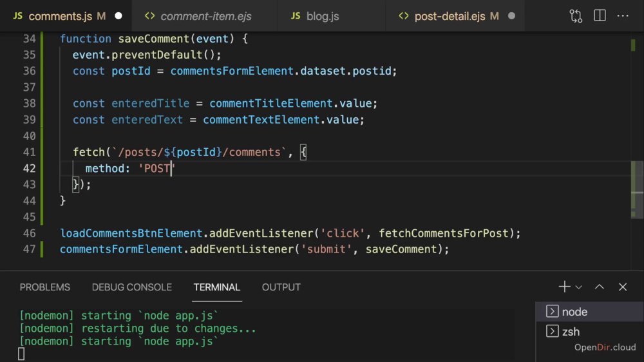Click 'commentTextElement.value' on line 39
This screenshot has width=644, height=362.
point(281,120)
